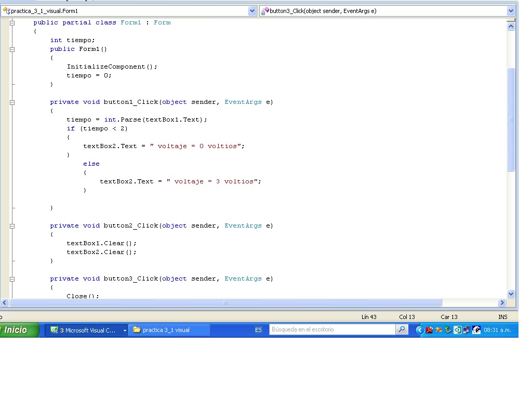Screen dimensions: 532x399
Task: Click the horizontal scrollbar thumb
Action: click(225, 303)
